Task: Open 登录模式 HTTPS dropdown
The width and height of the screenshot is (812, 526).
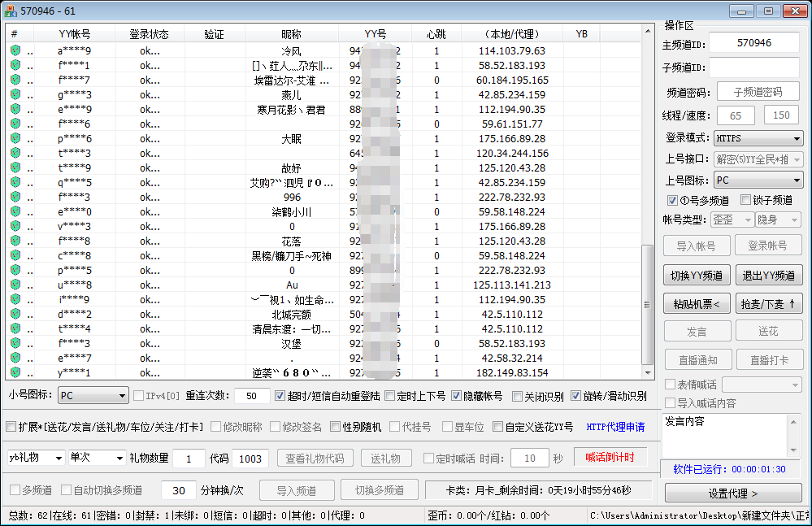Action: pos(758,138)
